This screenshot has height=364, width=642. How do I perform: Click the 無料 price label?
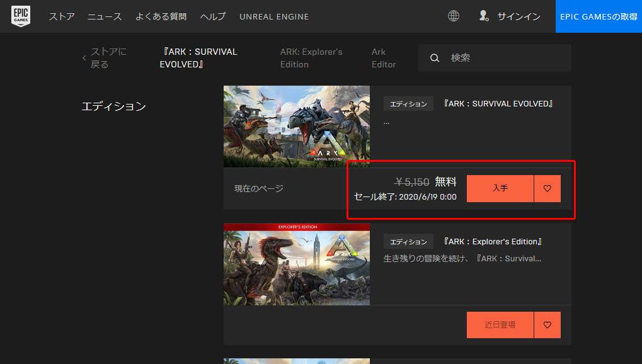[445, 181]
